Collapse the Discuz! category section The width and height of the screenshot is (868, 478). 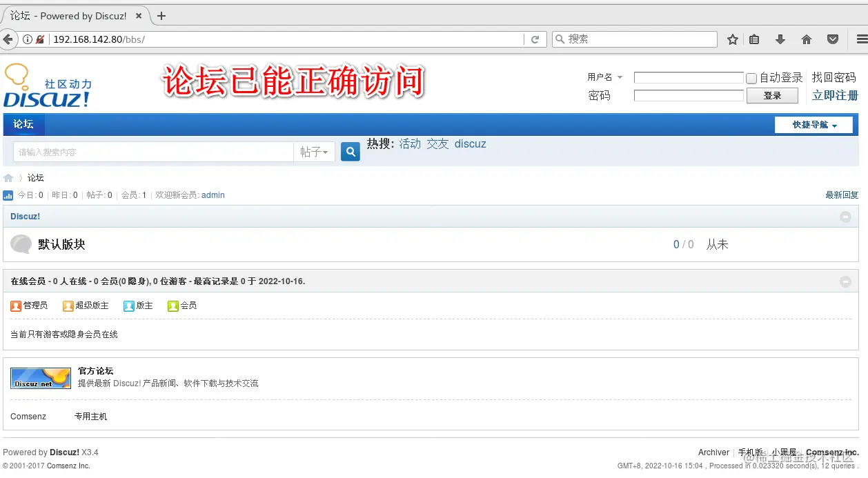[845, 217]
